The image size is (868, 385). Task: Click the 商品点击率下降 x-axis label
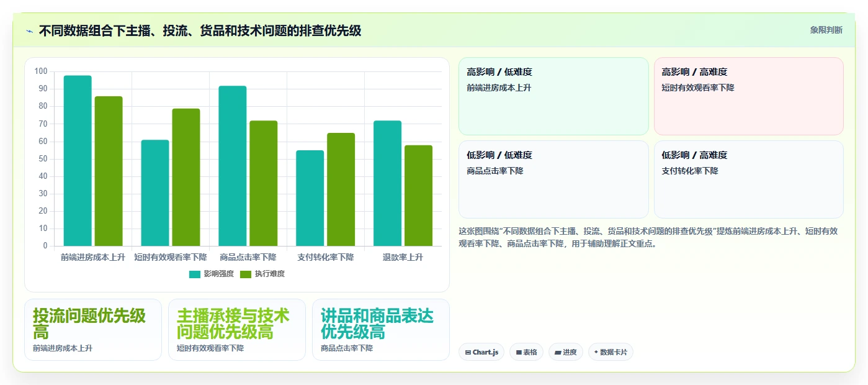[x=248, y=257]
